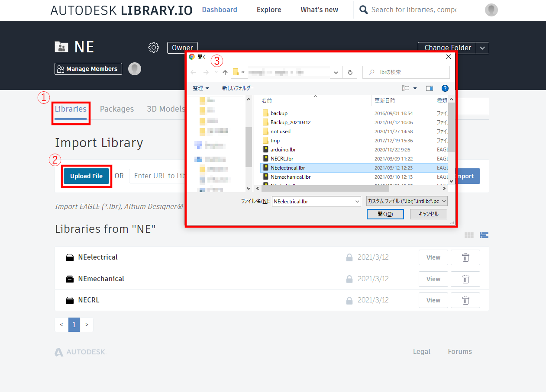Select the arduino.lbr file icon
The image size is (546, 392).
[x=265, y=150]
